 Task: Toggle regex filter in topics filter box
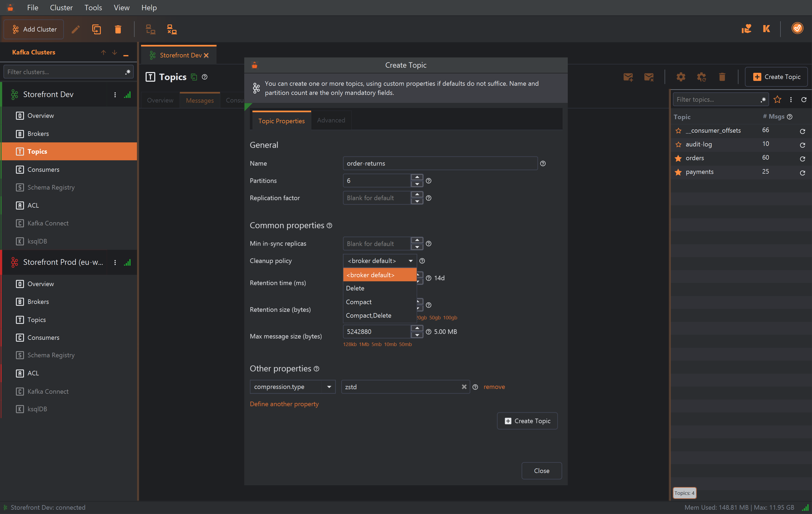763,100
